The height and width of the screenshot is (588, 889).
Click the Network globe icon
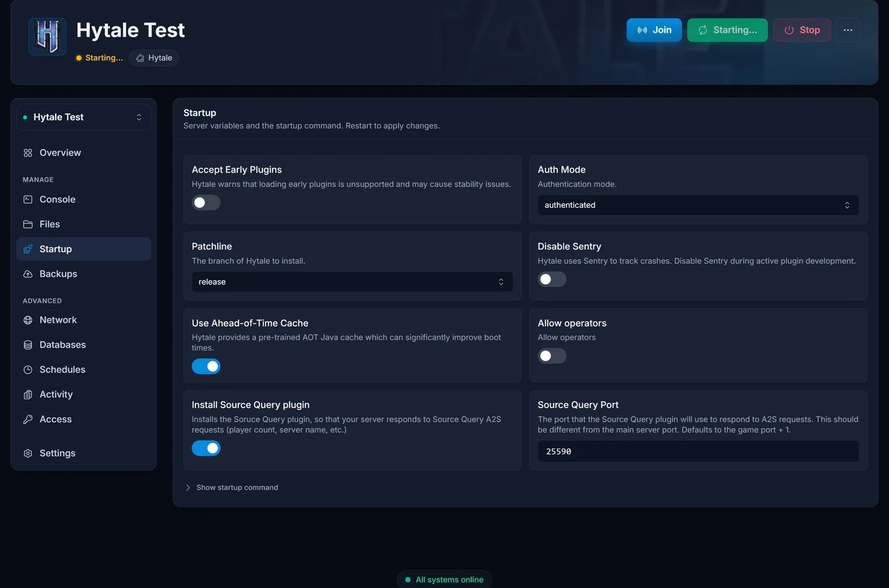[28, 320]
